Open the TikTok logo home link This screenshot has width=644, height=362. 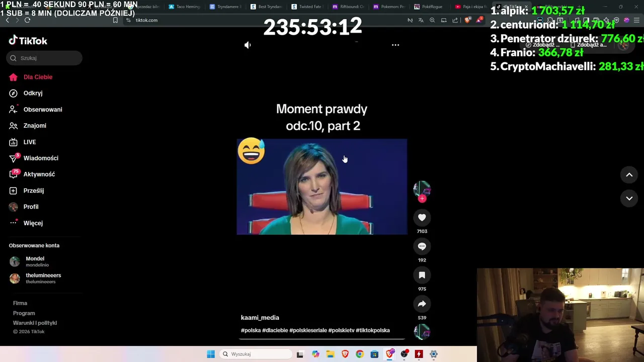[x=28, y=41]
